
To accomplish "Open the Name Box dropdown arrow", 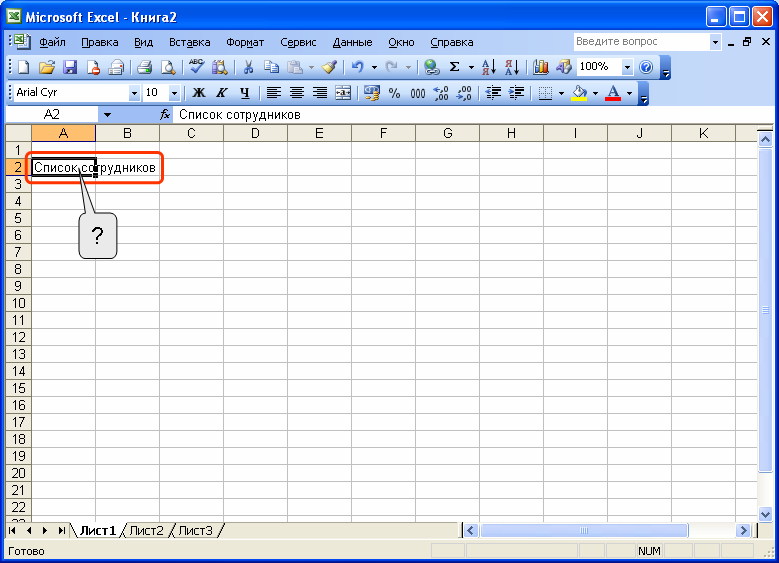I will pyautogui.click(x=107, y=115).
